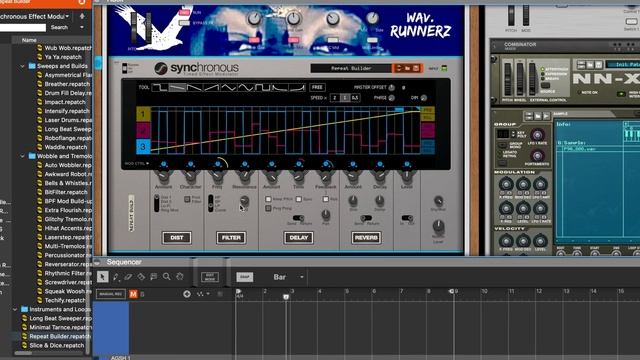Select the Eraser tool in Sequencer

click(x=128, y=277)
